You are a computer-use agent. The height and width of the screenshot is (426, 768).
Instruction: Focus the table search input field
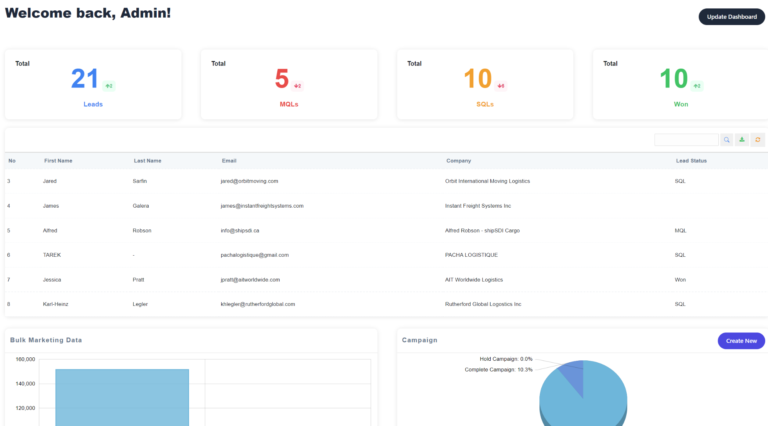pyautogui.click(x=686, y=140)
